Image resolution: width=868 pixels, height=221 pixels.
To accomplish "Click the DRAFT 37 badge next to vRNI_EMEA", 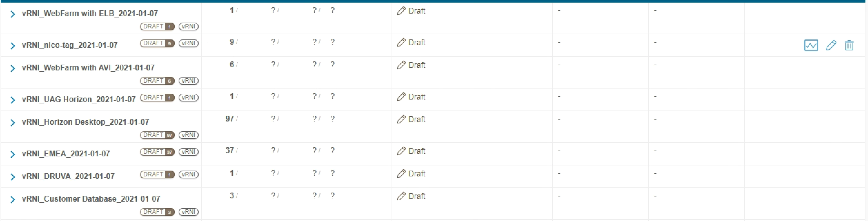I will [x=157, y=152].
